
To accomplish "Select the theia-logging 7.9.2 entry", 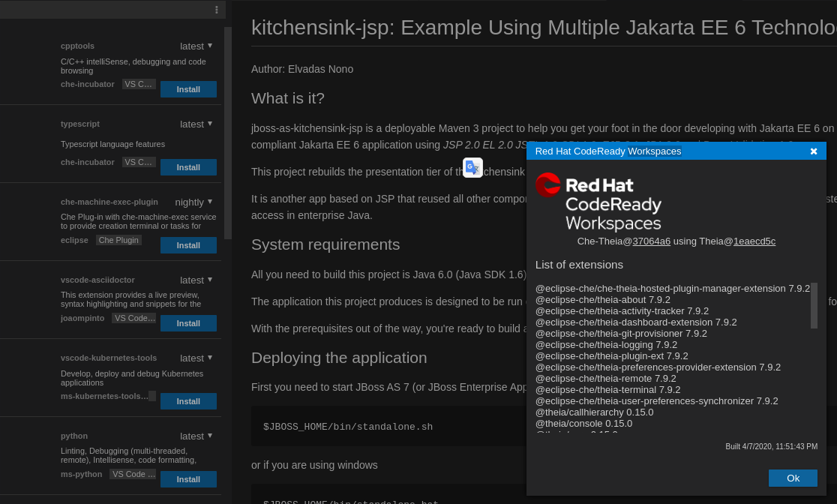I will tap(606, 345).
